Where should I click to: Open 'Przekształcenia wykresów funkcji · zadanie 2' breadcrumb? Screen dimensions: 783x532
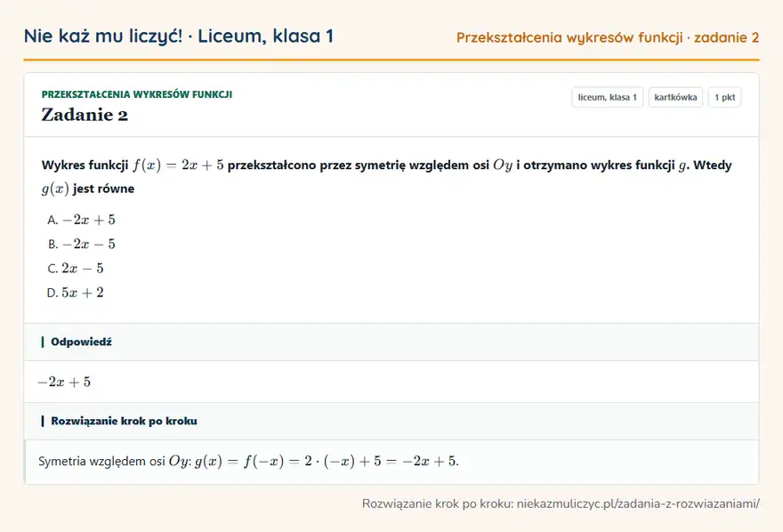[608, 37]
